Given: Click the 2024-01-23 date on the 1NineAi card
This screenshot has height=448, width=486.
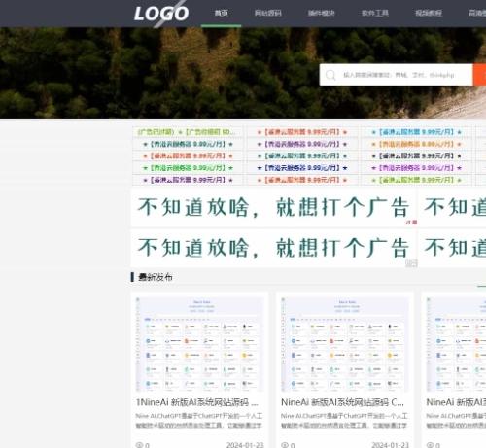Looking at the screenshot, I should 245,445.
